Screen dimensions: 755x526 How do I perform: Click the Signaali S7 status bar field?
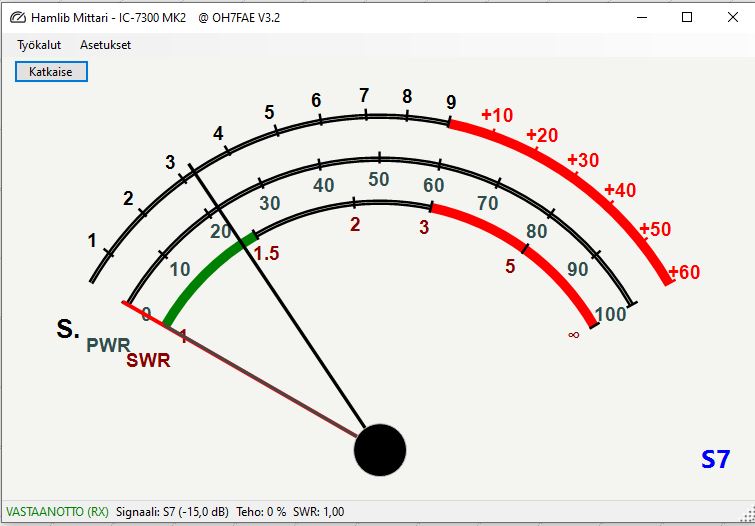pyautogui.click(x=172, y=512)
